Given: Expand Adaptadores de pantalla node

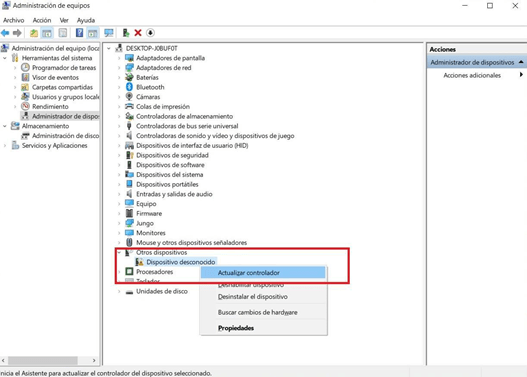Looking at the screenshot, I should (119, 58).
